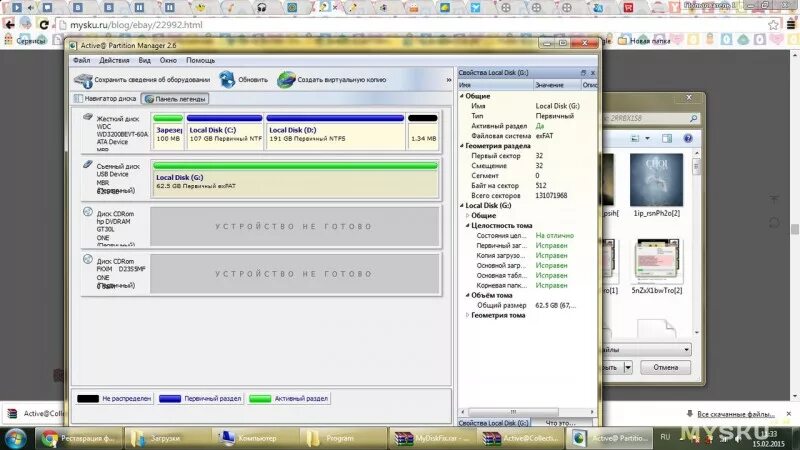Collapse the Общие properties group
Viewport: 800px width, 450px height.
pos(462,96)
